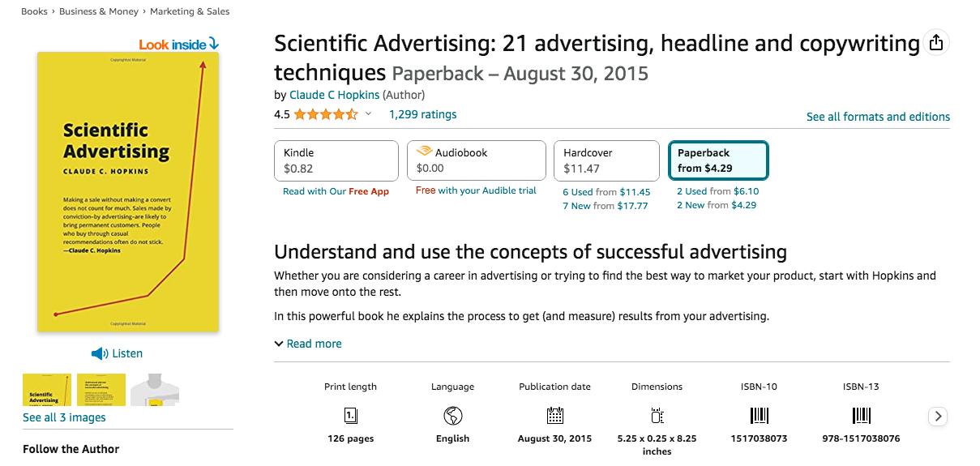
Task: Select the Hardcover format option
Action: [606, 160]
